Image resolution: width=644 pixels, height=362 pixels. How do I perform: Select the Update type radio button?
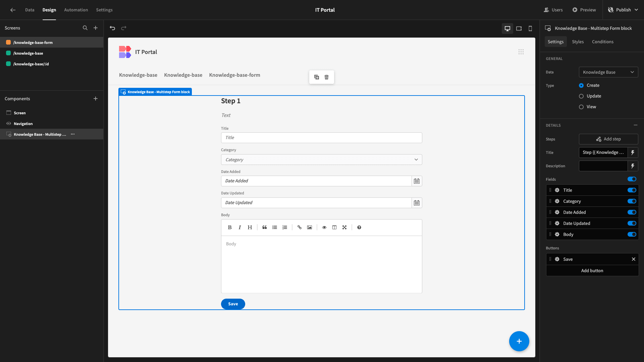(x=581, y=96)
